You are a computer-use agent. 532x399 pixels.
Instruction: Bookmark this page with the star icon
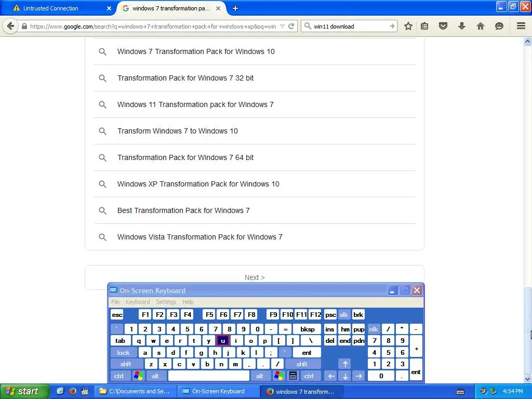[x=408, y=26]
